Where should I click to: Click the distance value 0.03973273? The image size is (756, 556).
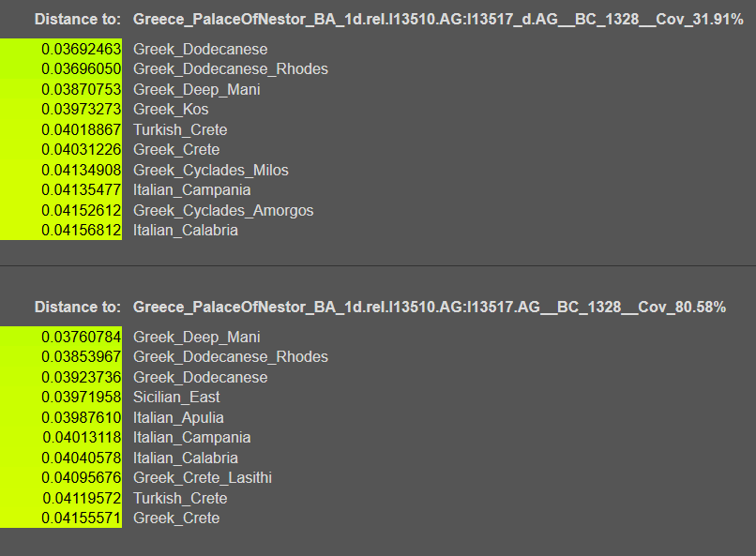[x=81, y=110]
